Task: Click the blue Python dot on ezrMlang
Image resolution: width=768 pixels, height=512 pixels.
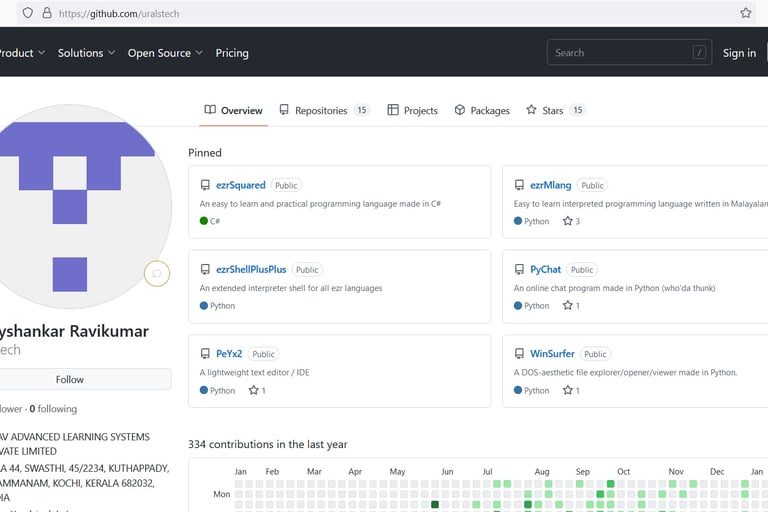Action: [x=518, y=221]
